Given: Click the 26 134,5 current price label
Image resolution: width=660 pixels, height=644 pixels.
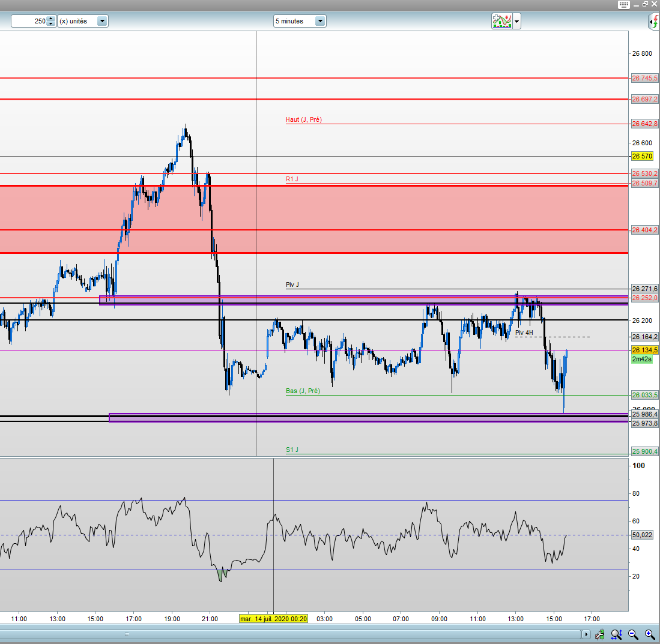Looking at the screenshot, I should 644,350.
